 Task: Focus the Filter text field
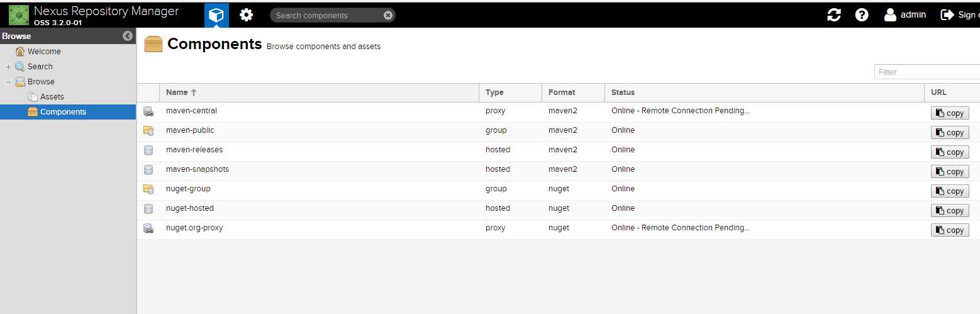pos(927,72)
